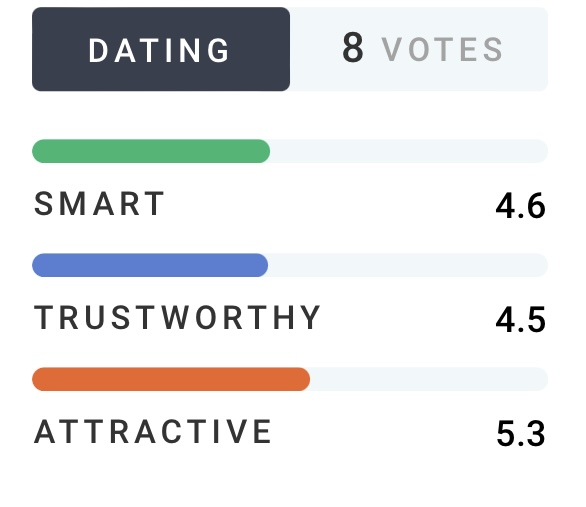
Task: Select the ATTRACTIVE label
Action: (x=152, y=432)
